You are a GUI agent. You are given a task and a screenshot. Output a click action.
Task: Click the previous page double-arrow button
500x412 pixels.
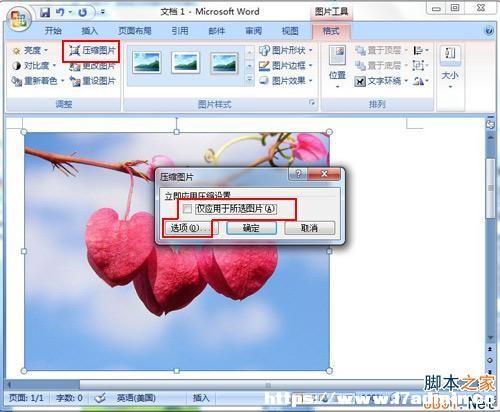coord(490,349)
